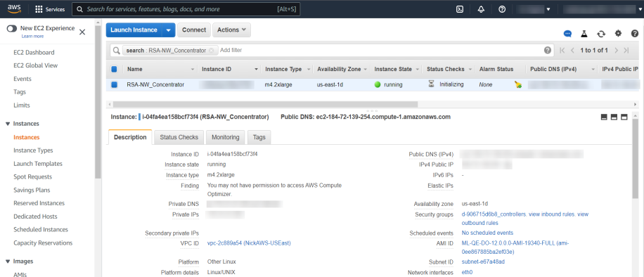Sort by Status Checks column arrow
Screen dimensions: 644x277
click(470, 70)
